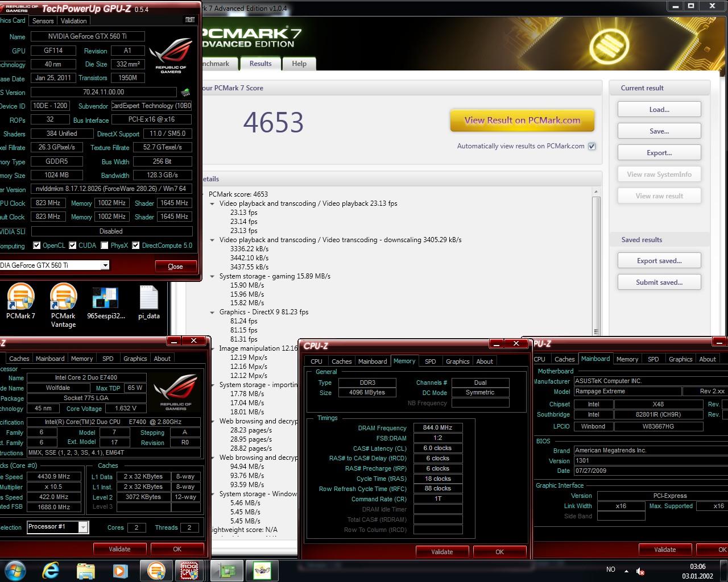Click Validate in Mainboard CPU-Z window
The height and width of the screenshot is (582, 728).
665,550
